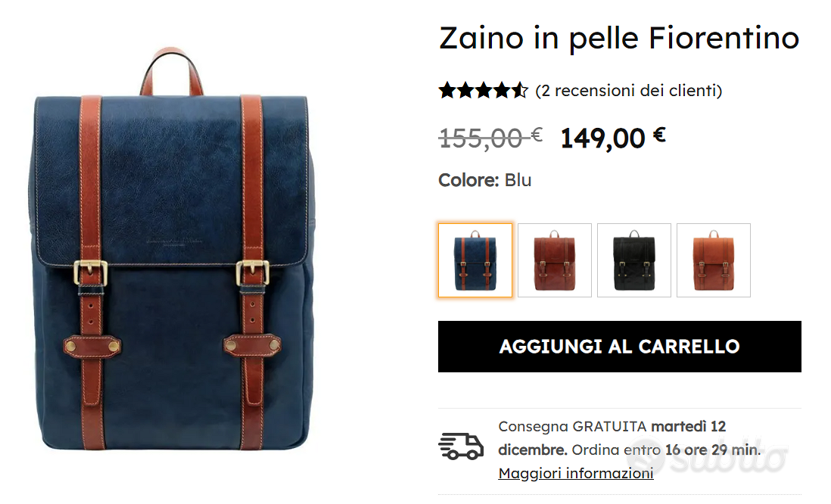Image resolution: width=831 pixels, height=504 pixels.
Task: Click the delivery truck icon
Action: tap(461, 446)
